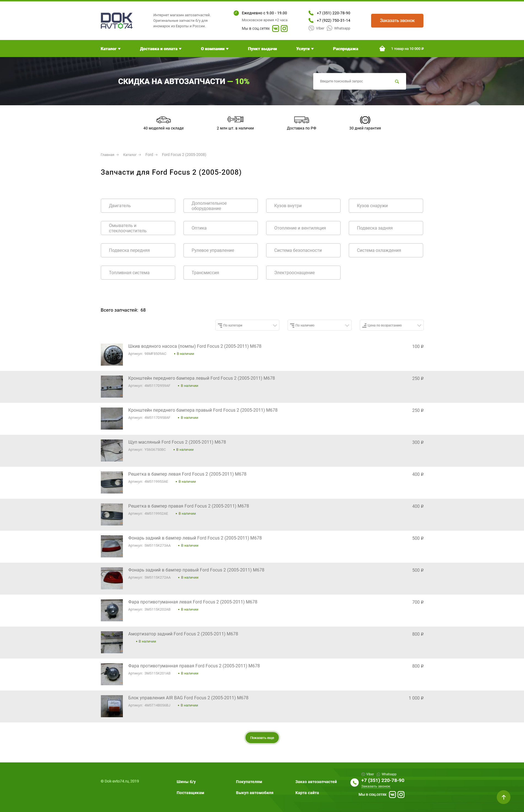The image size is (524, 812).
Task: Click the 30-day warranty icon
Action: 365,120
